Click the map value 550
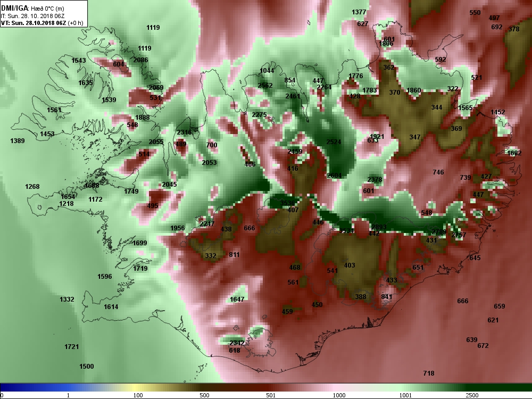This screenshot has width=532, height=399. click(475, 13)
